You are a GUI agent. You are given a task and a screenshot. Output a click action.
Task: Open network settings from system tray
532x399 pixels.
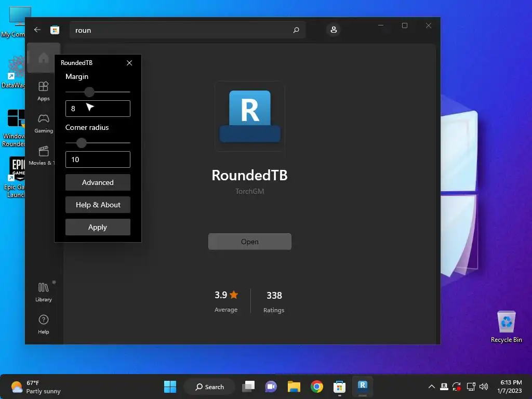tap(471, 387)
